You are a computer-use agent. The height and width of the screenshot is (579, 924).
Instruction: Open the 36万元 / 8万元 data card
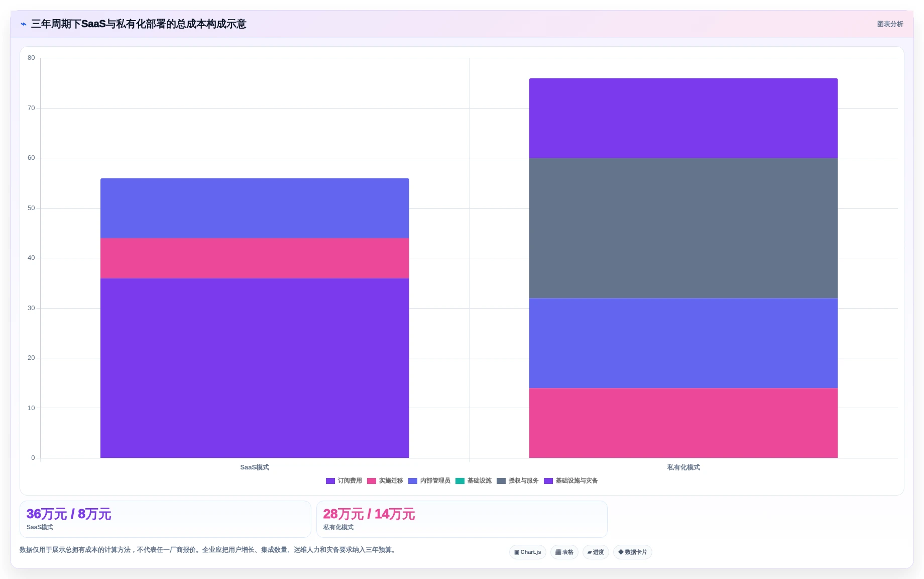(x=165, y=519)
